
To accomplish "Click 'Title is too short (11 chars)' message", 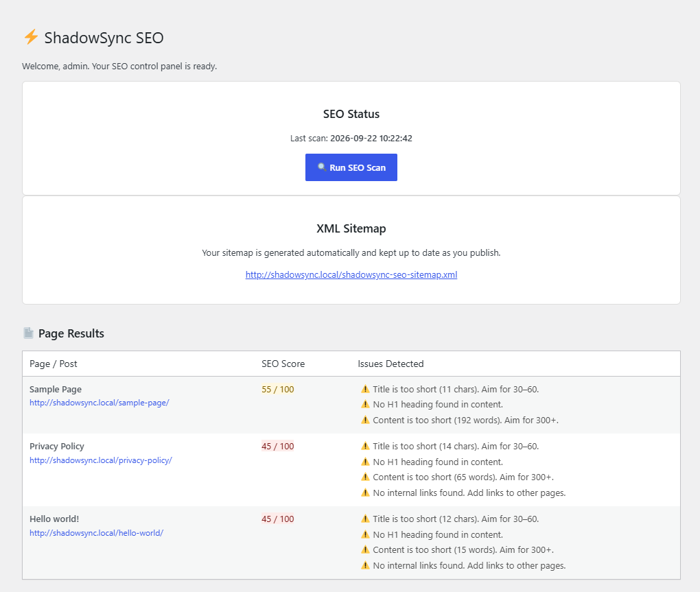I will click(x=456, y=389).
